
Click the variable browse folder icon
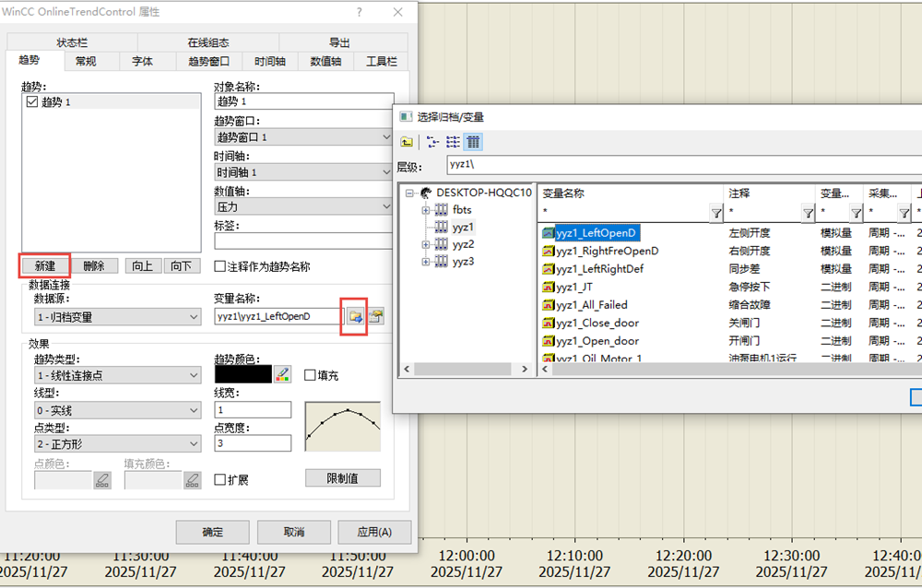[355, 317]
